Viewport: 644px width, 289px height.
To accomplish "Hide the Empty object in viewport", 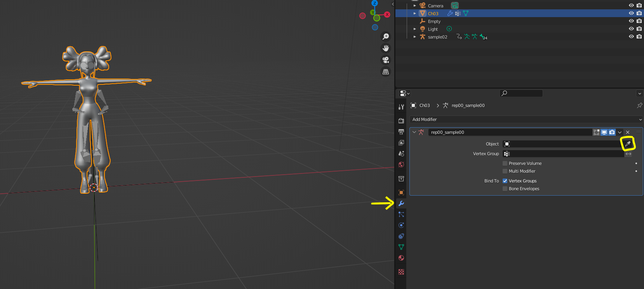I will (631, 21).
